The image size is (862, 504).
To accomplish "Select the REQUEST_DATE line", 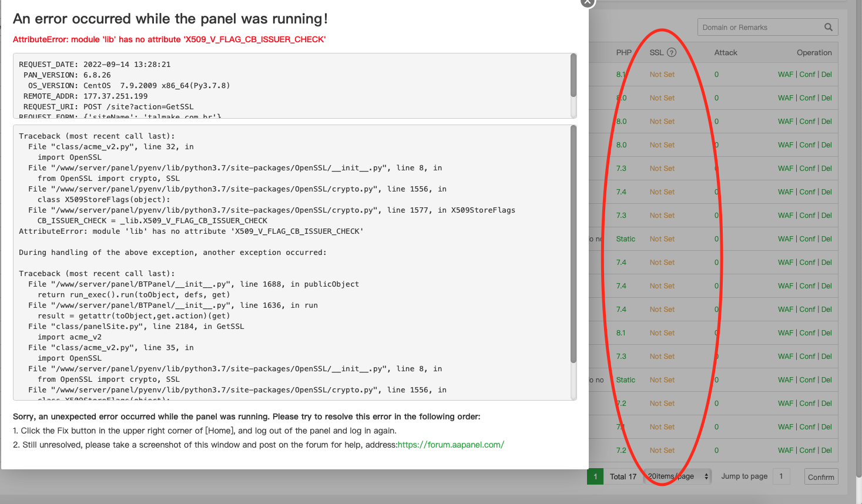I will coord(95,65).
